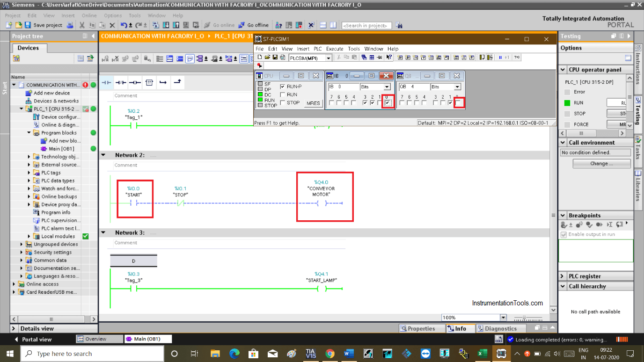Open Excel from the taskbar
Viewport: 644px width, 362px height.
coord(483,354)
